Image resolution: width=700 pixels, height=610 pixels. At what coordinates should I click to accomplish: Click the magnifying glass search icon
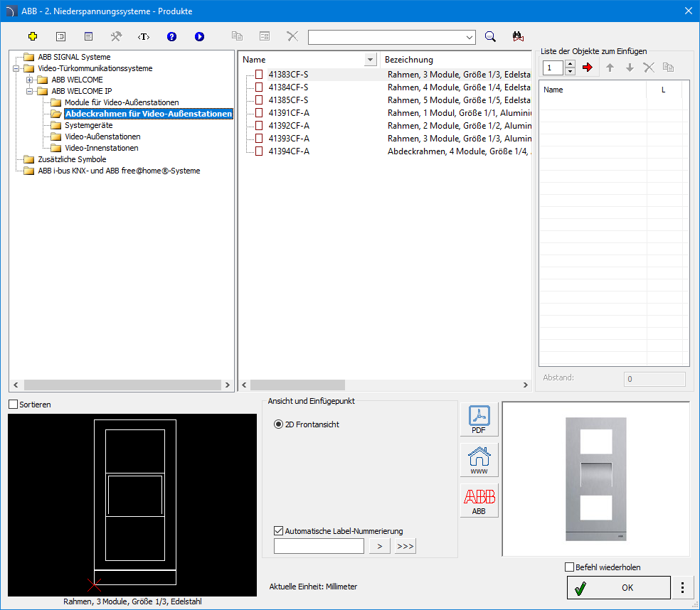[x=490, y=37]
